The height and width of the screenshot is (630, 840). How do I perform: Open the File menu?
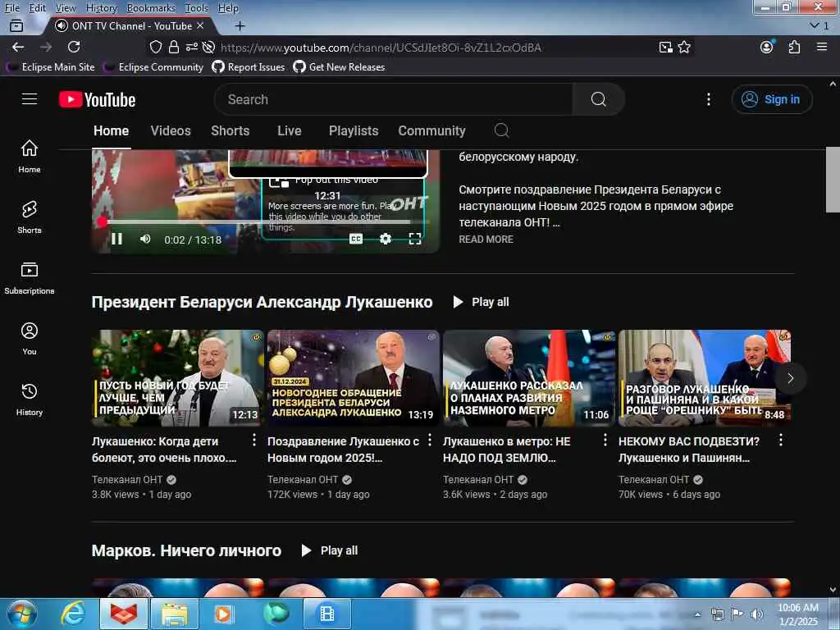(11, 8)
